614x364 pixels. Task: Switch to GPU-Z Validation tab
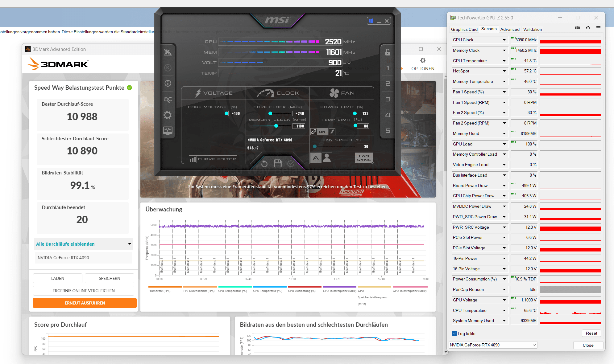(532, 29)
